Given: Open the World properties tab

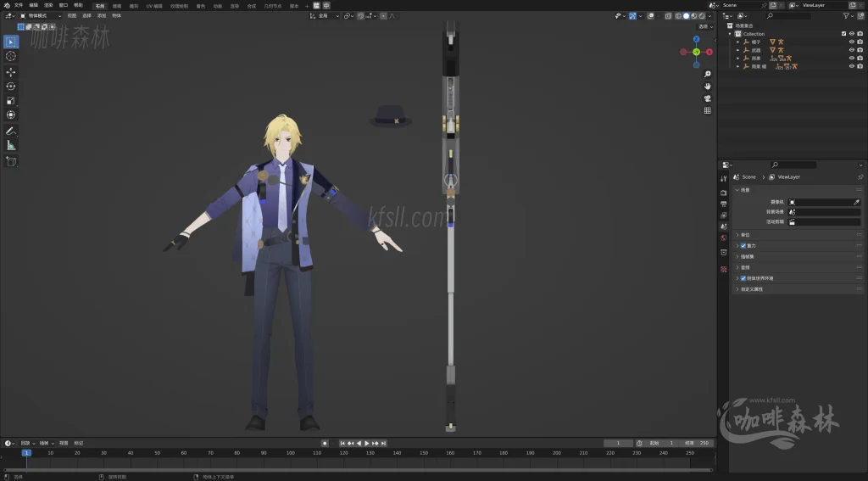Looking at the screenshot, I should 724,238.
